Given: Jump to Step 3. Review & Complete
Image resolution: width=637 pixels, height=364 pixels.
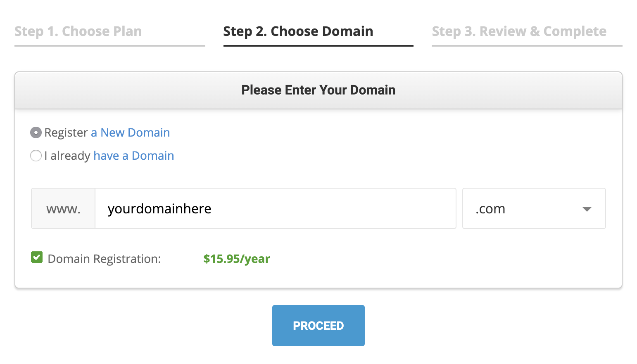Looking at the screenshot, I should click(519, 31).
